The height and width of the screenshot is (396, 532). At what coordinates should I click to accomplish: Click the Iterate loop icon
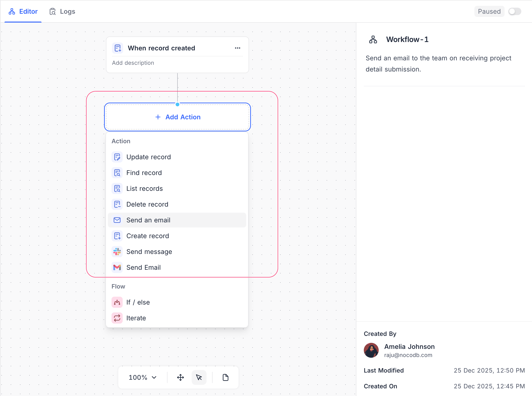point(117,318)
